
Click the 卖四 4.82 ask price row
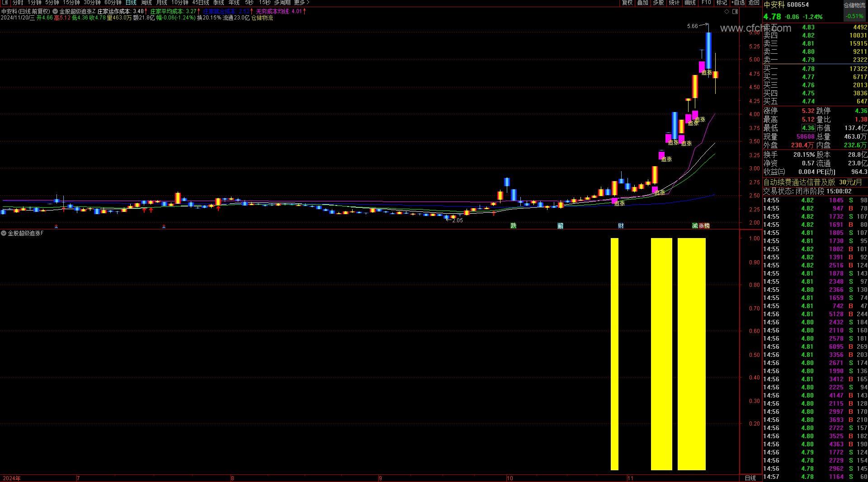[815, 35]
